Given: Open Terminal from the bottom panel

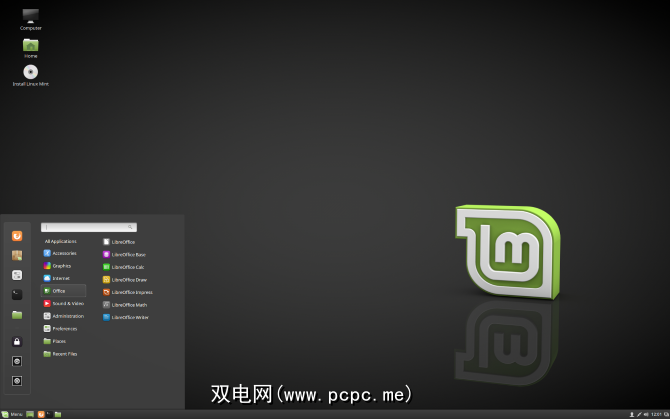Looking at the screenshot, I should (x=49, y=414).
